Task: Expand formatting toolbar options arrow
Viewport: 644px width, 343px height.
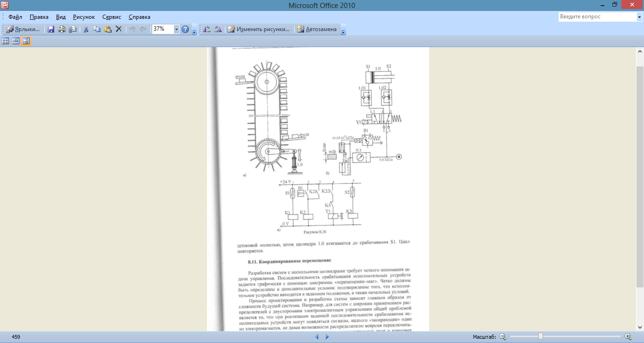Action: pos(343,31)
